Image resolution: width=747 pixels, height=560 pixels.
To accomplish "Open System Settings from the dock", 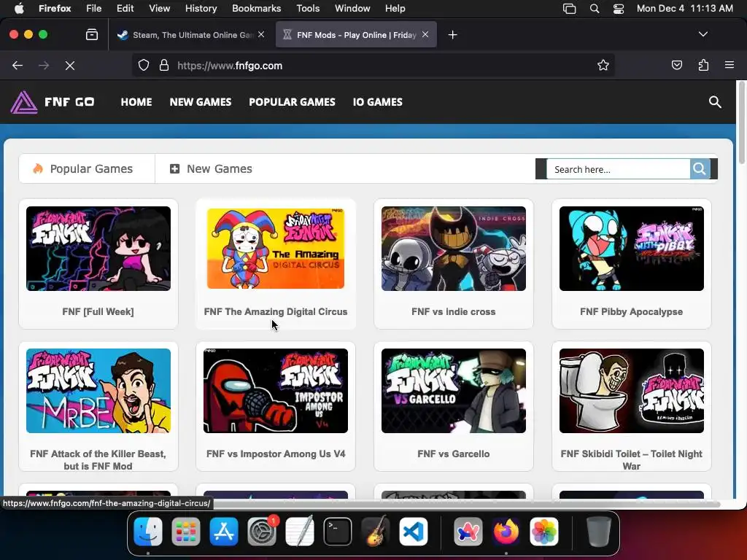I will 262,532.
